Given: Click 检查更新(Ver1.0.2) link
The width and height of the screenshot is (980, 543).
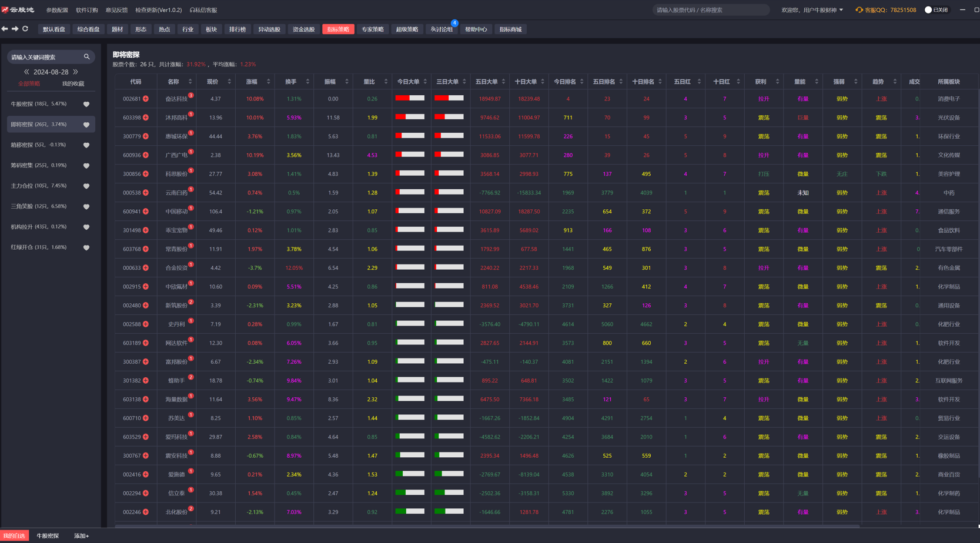Looking at the screenshot, I should click(159, 10).
